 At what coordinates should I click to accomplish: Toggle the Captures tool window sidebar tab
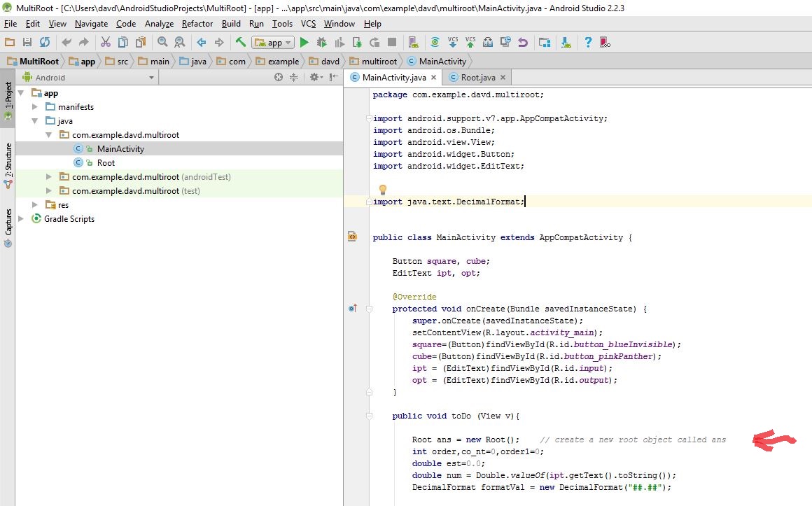8,228
